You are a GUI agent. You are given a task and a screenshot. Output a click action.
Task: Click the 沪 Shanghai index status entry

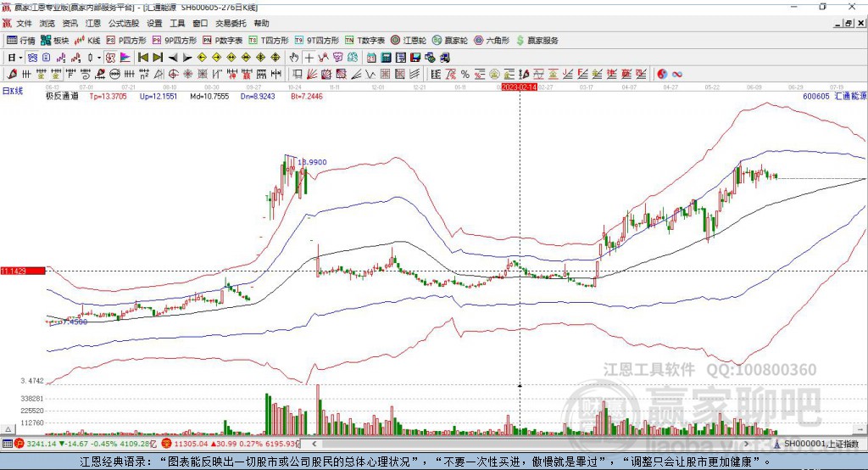coord(86,444)
